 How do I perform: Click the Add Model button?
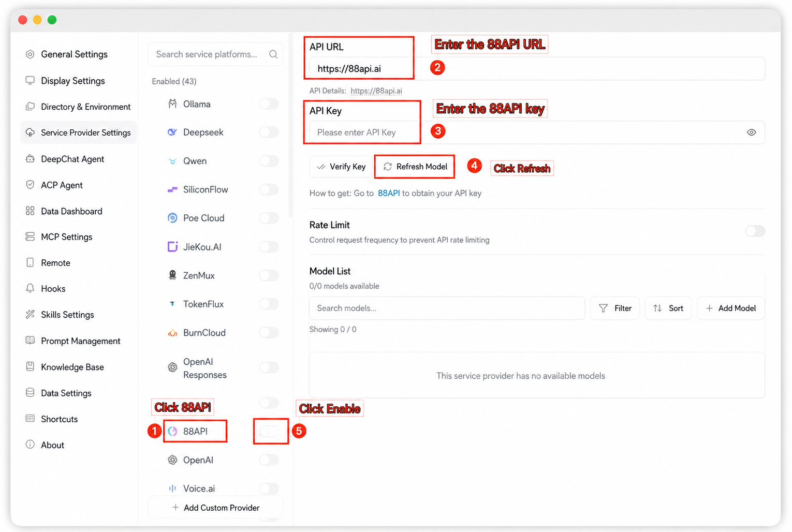click(731, 308)
